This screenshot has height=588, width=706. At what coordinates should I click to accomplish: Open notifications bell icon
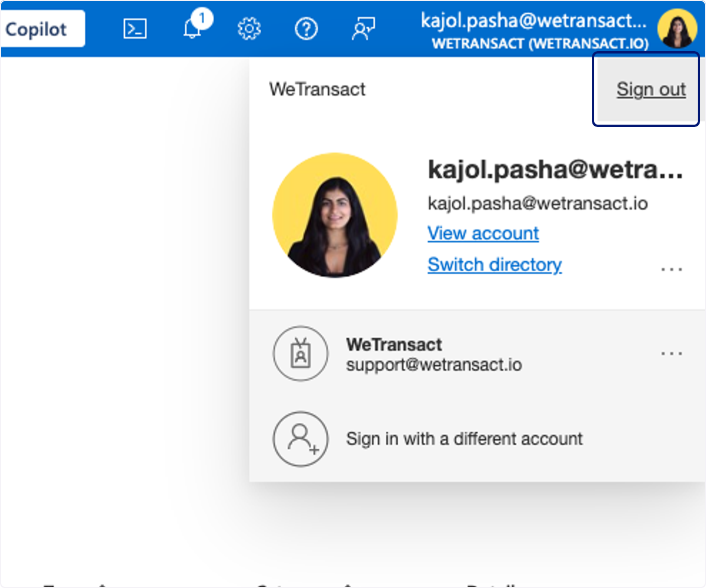pos(192,28)
